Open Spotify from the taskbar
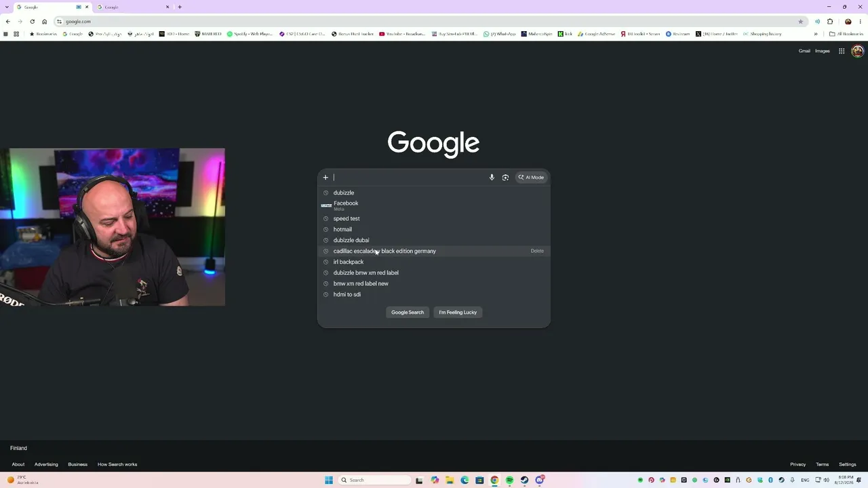868x488 pixels. click(x=509, y=480)
